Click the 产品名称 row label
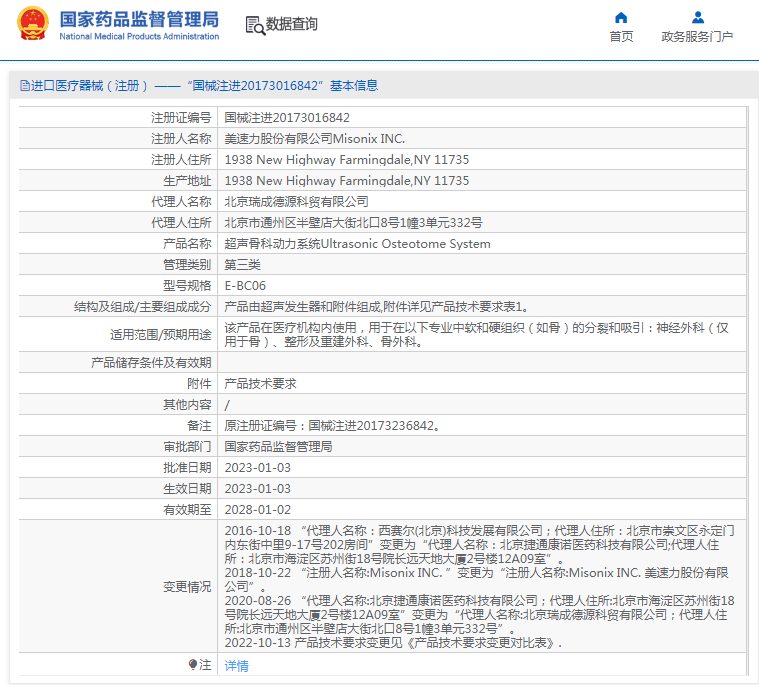759x685 pixels. (x=187, y=244)
